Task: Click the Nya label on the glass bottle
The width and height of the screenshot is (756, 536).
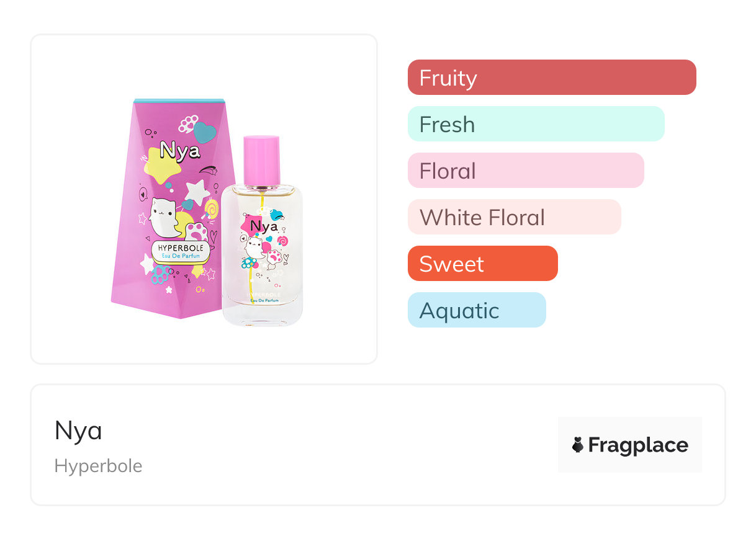Action: 264,227
